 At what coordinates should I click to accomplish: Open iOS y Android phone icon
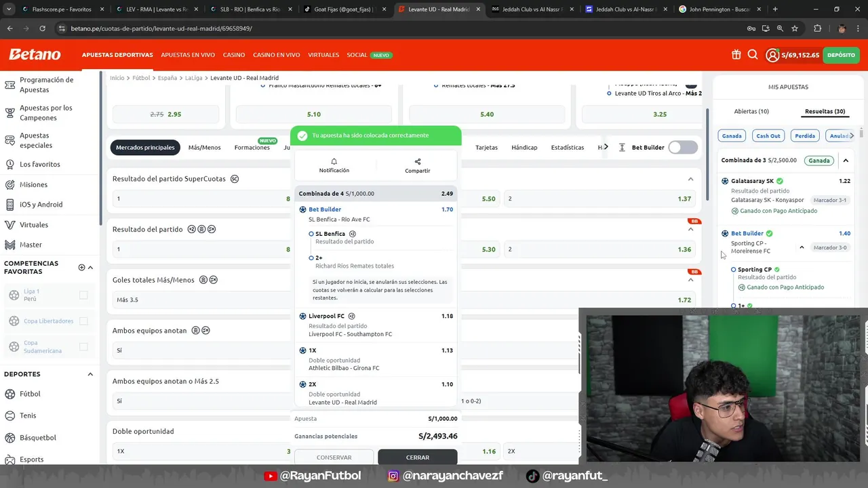tap(10, 204)
